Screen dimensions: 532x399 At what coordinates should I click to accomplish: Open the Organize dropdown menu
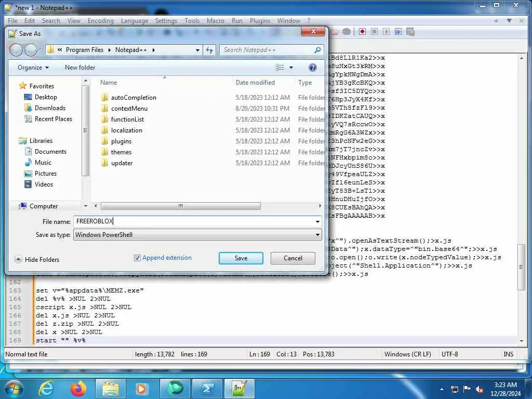click(33, 68)
